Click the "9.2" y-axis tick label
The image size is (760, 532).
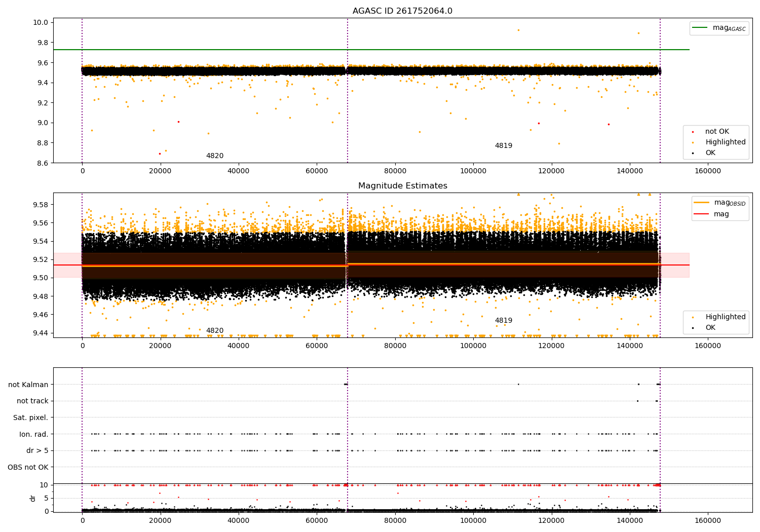click(43, 103)
